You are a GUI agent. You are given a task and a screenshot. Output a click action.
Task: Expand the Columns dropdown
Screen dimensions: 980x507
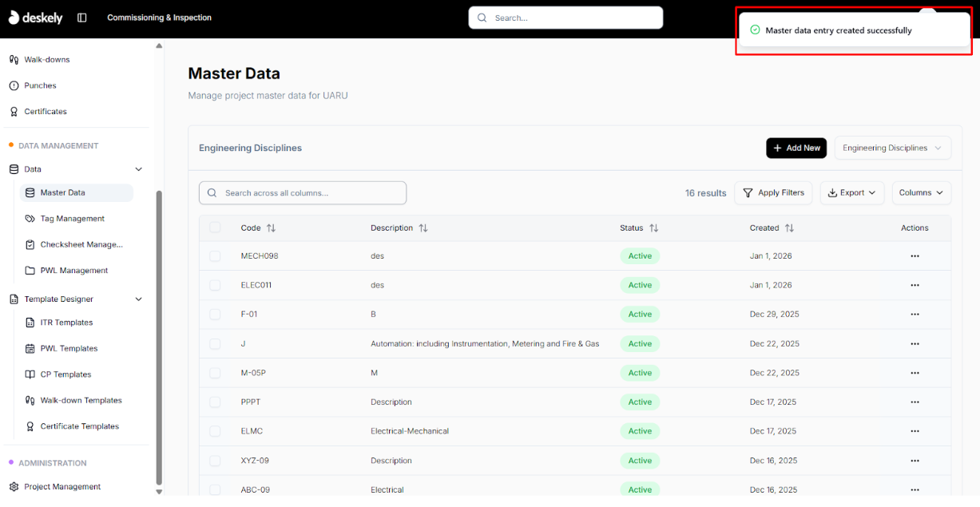click(922, 192)
